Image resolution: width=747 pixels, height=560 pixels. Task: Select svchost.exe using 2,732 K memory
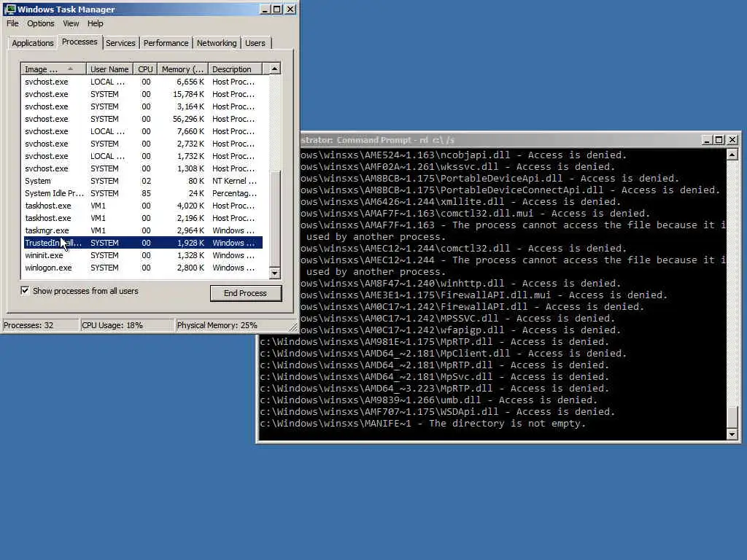(143, 144)
